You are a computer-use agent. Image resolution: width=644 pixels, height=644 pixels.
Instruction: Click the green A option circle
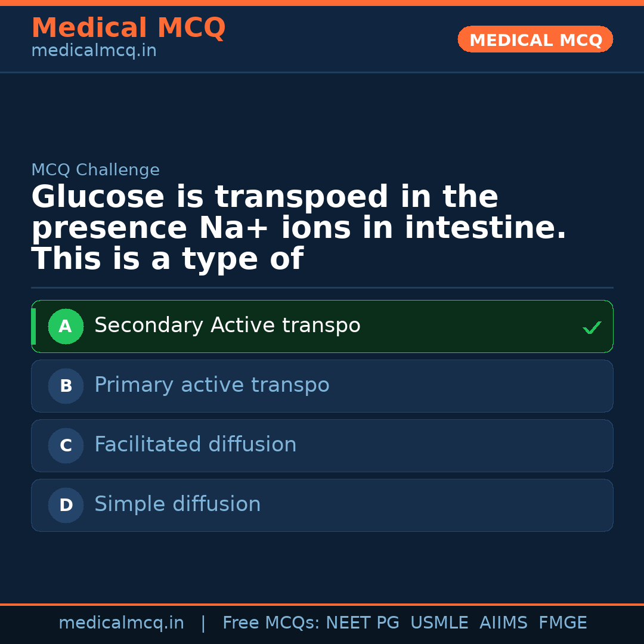pos(66,326)
